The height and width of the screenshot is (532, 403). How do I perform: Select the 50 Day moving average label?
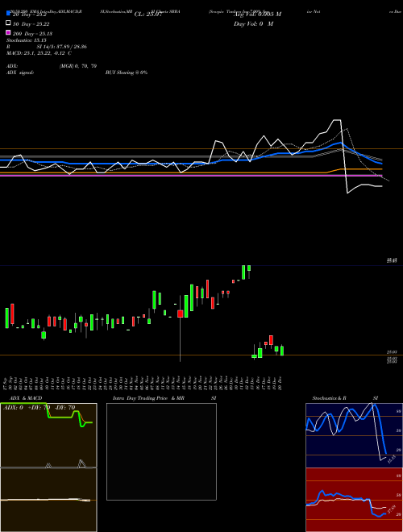(x=31, y=24)
